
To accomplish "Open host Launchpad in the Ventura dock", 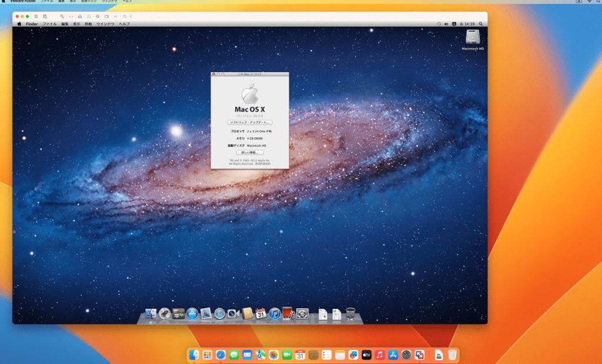I will (x=208, y=355).
